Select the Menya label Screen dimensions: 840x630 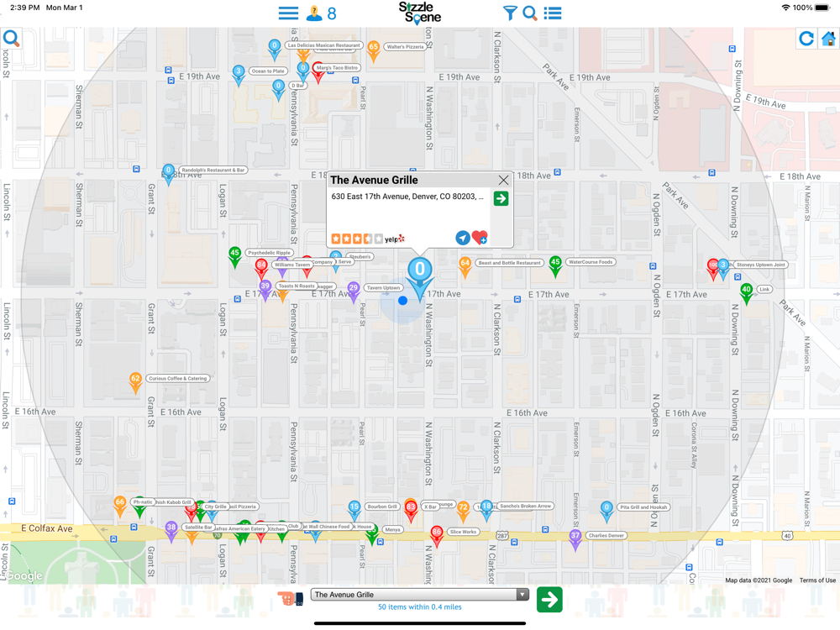pos(392,530)
